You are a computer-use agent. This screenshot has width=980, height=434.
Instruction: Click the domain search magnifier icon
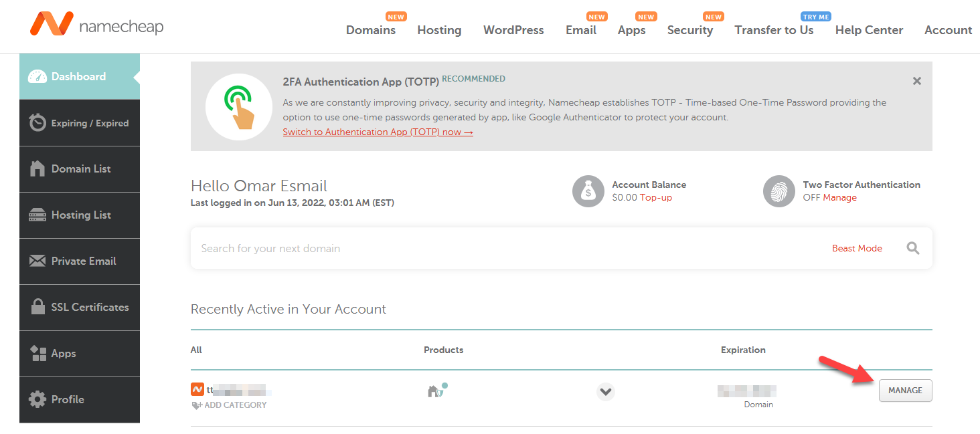(913, 248)
